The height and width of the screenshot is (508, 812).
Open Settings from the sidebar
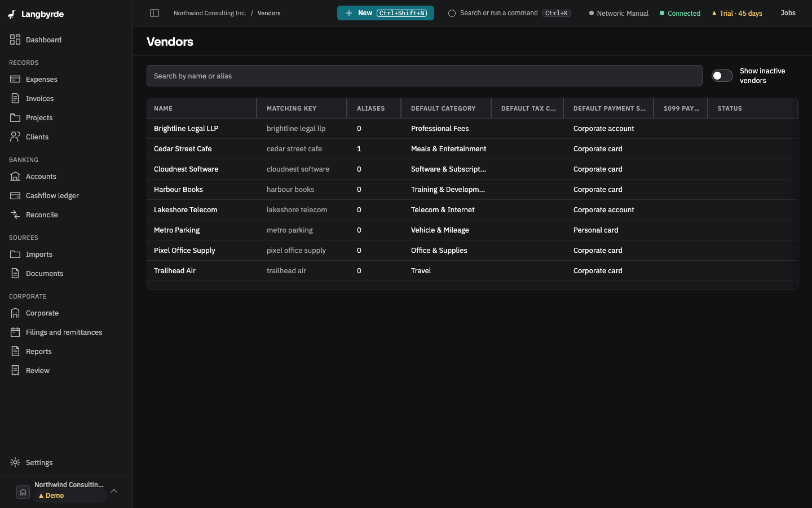(66, 462)
